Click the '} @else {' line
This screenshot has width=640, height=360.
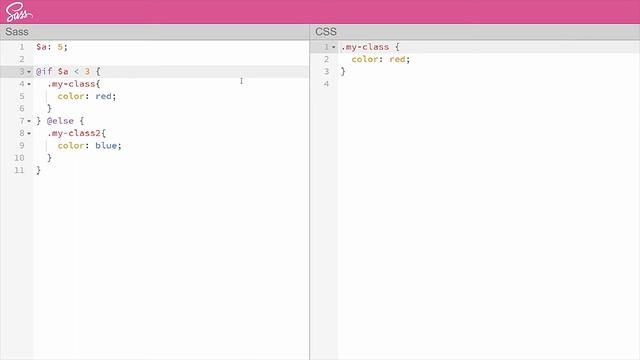60,121
